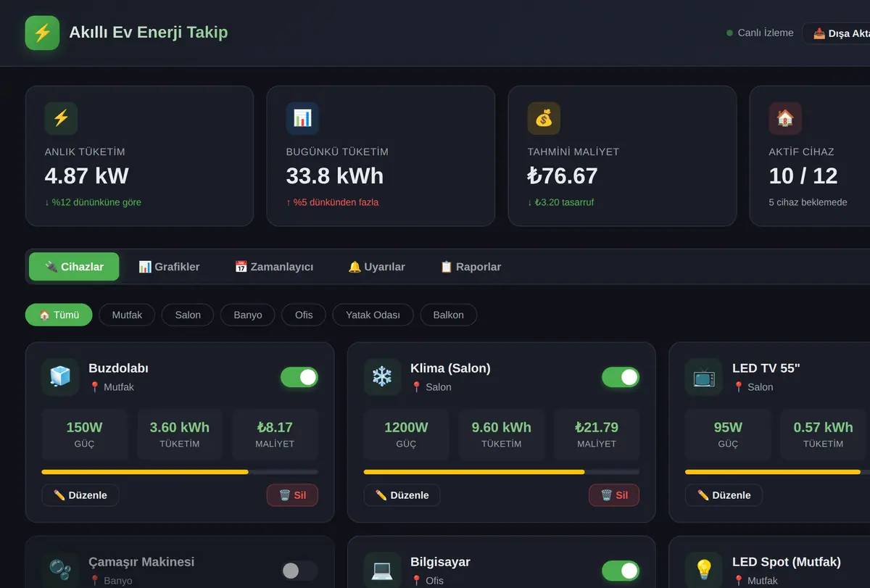This screenshot has height=588, width=870.
Task: Filter devices by Salon
Action: [x=188, y=315]
